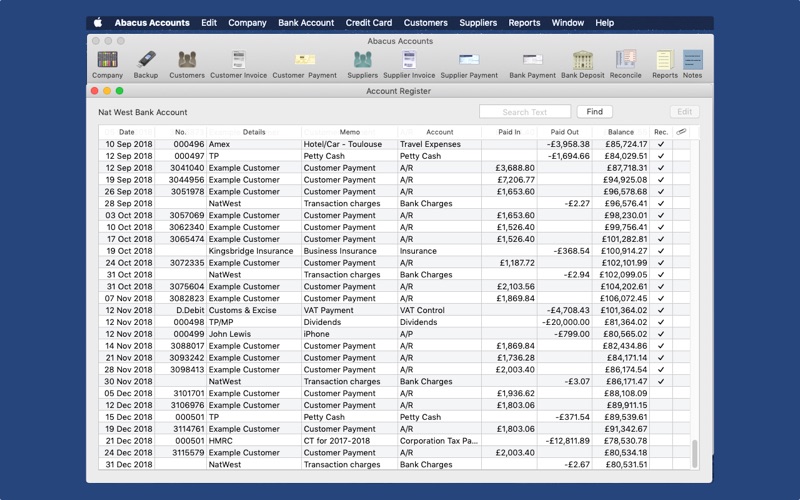Open the Edit menu

pyautogui.click(x=209, y=23)
